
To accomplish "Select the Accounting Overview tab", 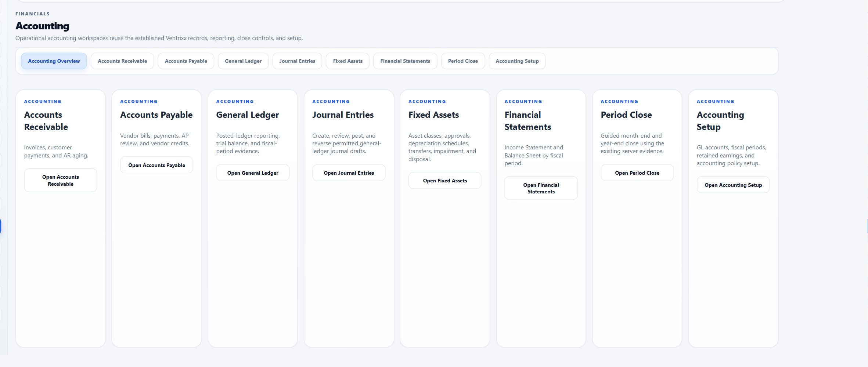I will [54, 61].
